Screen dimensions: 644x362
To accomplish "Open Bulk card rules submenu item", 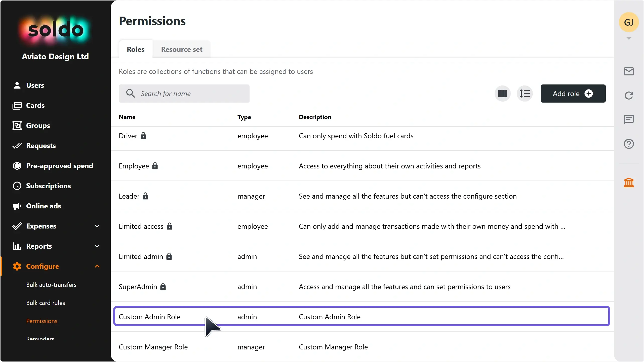I will coord(46,303).
